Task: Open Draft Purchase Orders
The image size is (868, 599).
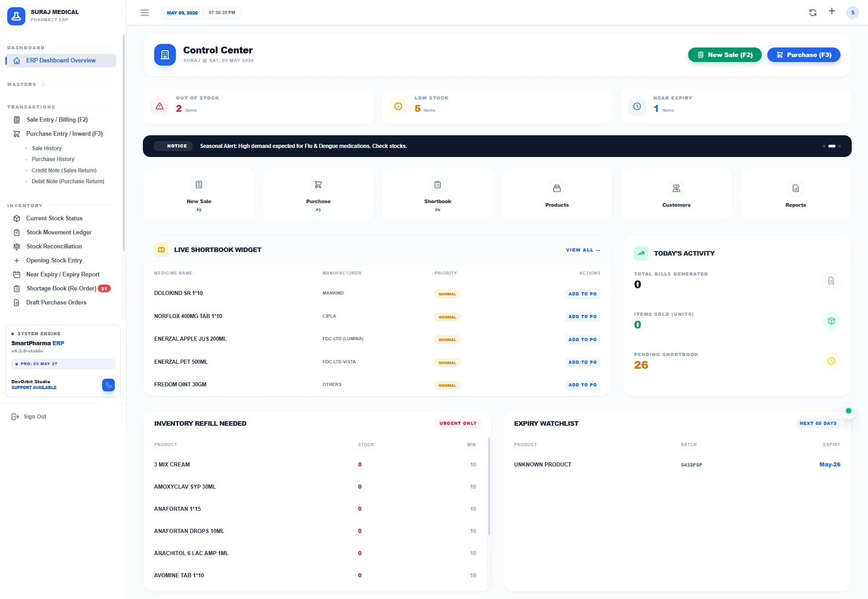Action: click(56, 303)
